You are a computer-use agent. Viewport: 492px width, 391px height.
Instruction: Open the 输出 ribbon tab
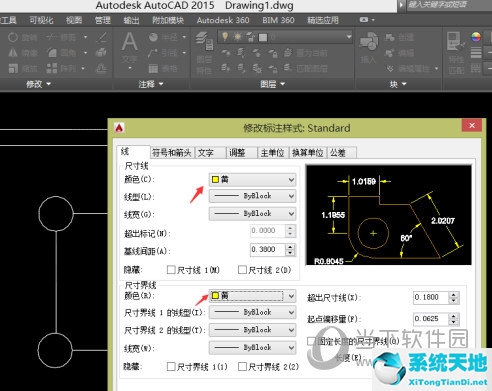[131, 20]
